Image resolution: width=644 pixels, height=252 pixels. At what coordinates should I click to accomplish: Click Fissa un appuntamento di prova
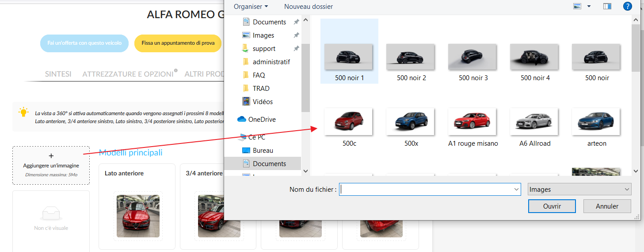tap(178, 43)
